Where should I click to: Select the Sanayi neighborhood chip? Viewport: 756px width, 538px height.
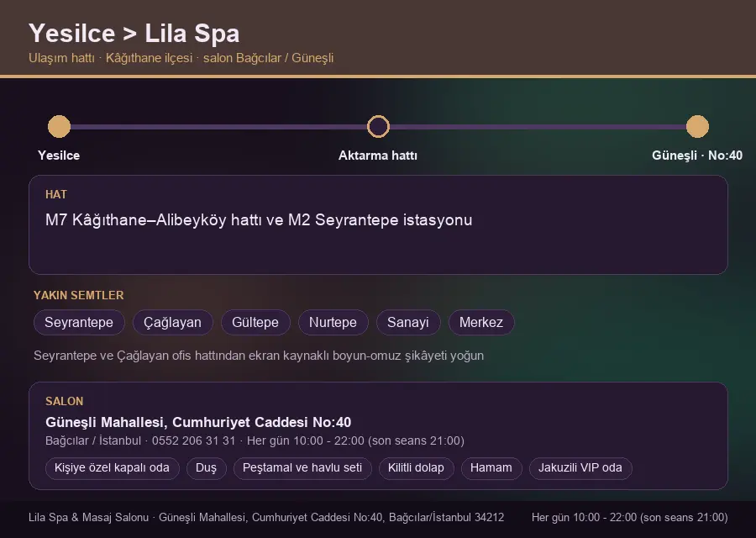pos(408,322)
